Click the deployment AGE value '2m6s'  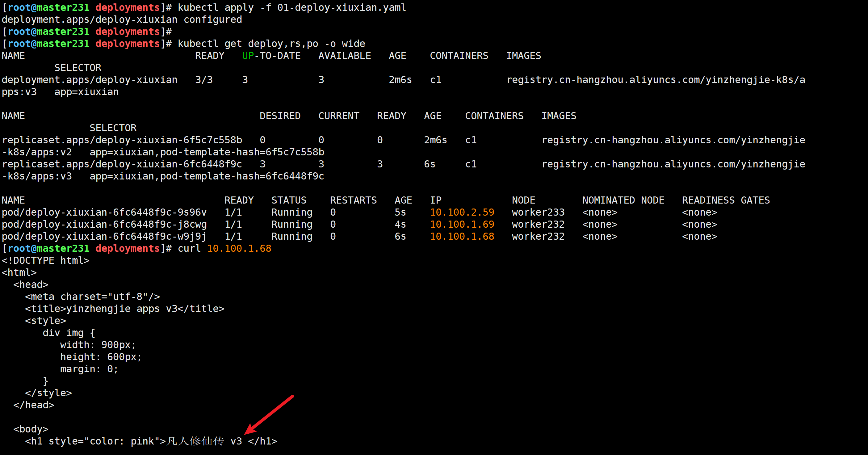(400, 80)
